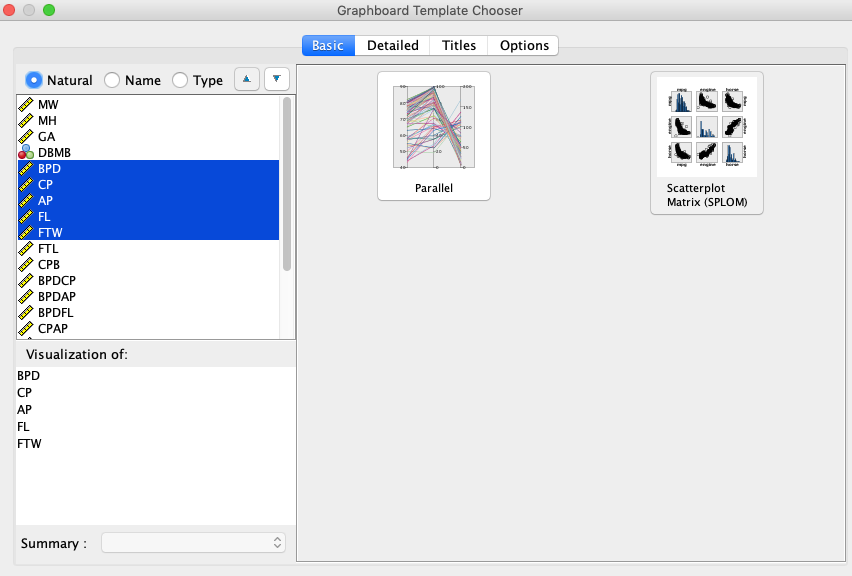The image size is (852, 576).
Task: Click the ruler icon beside CP
Action: pyautogui.click(x=26, y=184)
